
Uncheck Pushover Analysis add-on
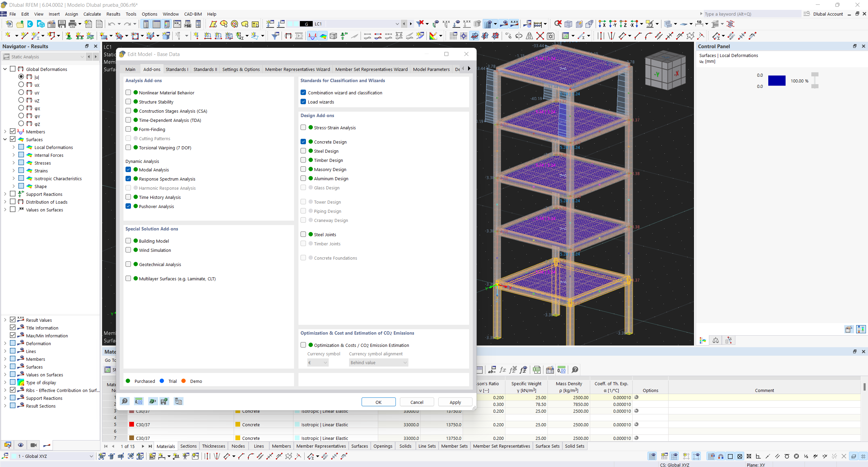pyautogui.click(x=128, y=206)
